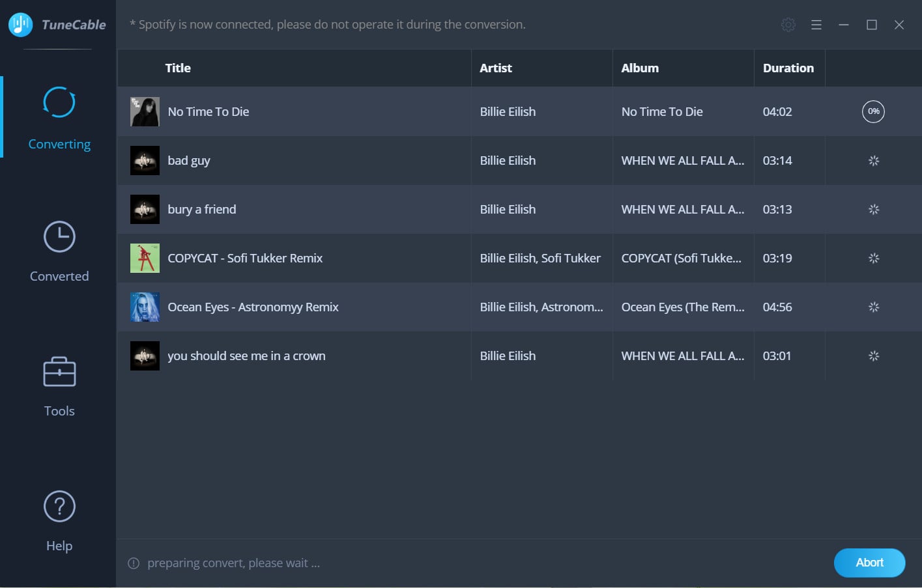This screenshot has width=922, height=588.
Task: Click duration 04:02
Action: [x=777, y=111]
